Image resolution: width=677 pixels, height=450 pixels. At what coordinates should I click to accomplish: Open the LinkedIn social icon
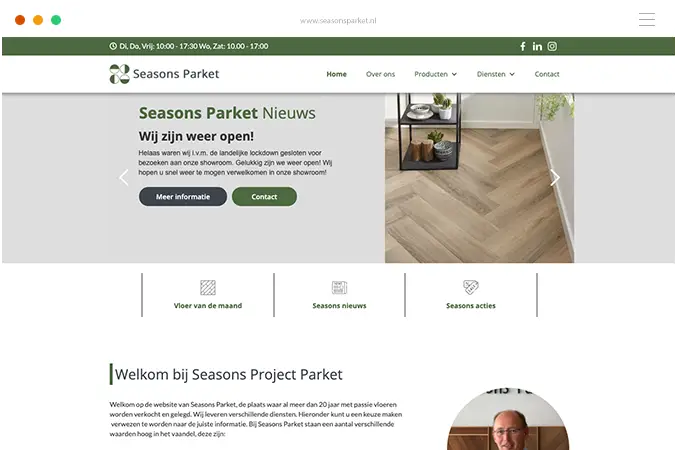[x=537, y=46]
